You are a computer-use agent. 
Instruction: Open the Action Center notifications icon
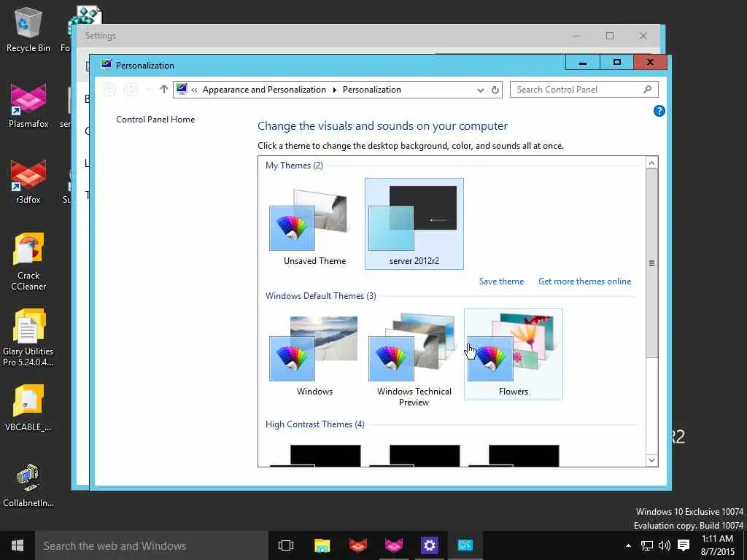point(684,545)
